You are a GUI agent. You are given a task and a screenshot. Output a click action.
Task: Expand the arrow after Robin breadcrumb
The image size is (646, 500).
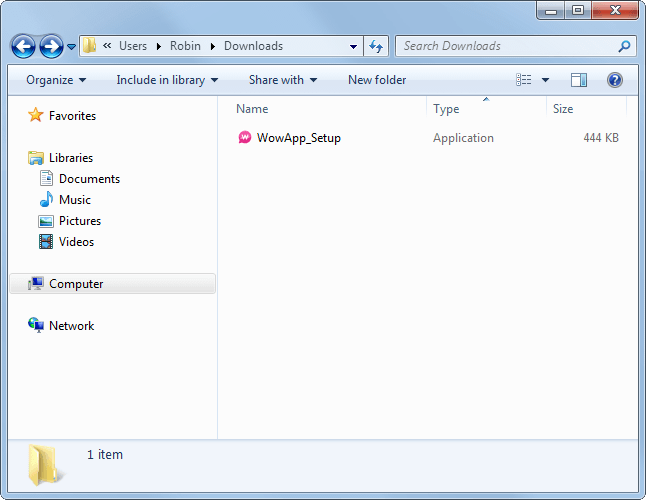[213, 46]
